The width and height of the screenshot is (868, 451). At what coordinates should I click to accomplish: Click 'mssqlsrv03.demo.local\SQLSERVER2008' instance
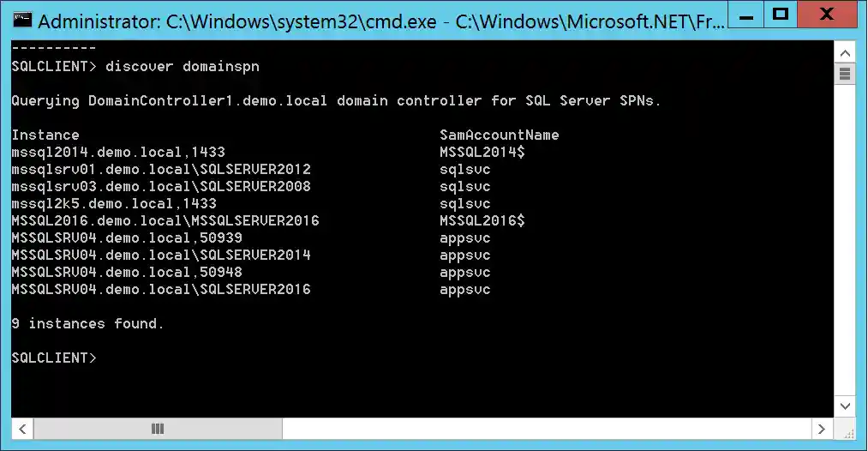(x=161, y=187)
